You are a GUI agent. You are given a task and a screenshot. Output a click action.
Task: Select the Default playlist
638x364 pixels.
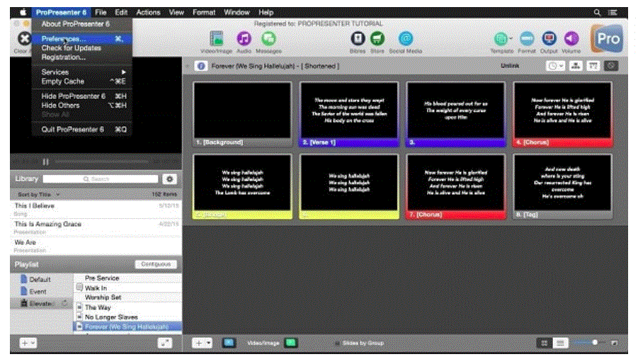[x=40, y=280]
